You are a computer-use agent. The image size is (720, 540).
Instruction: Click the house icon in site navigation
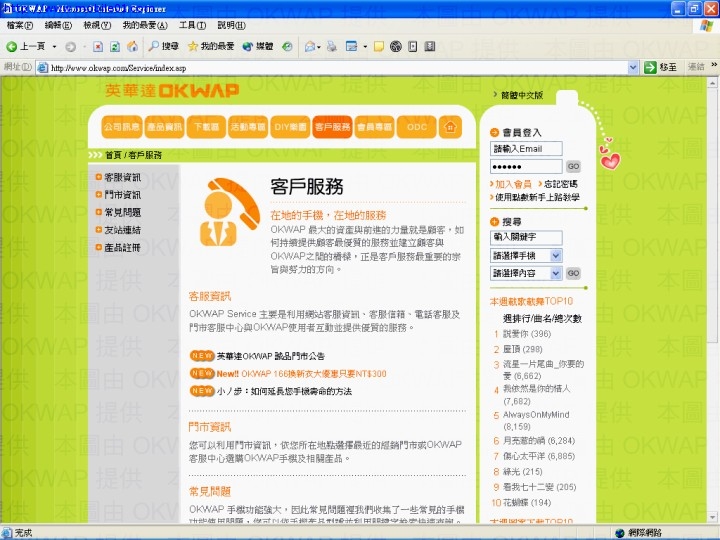point(450,127)
